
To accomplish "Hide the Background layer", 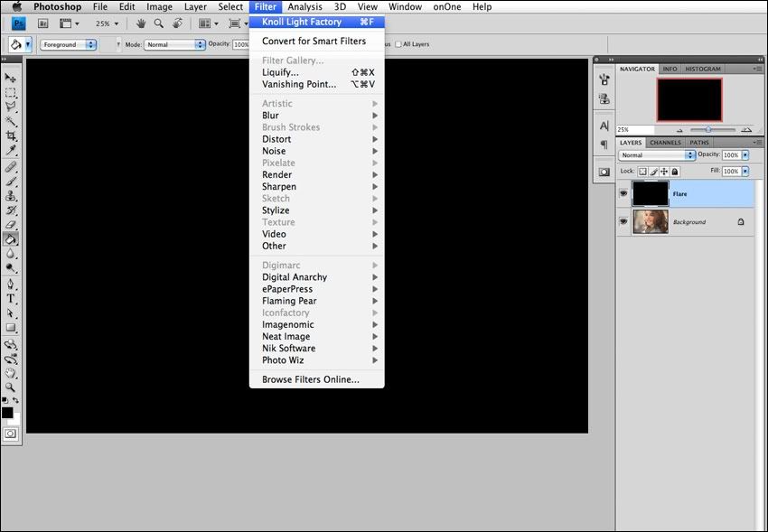I will tap(623, 221).
